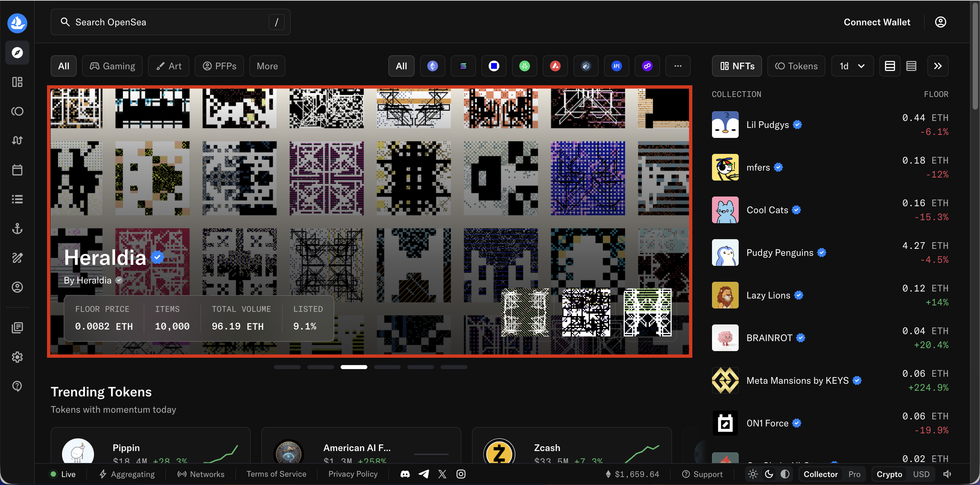Switch to Collector mode

pyautogui.click(x=821, y=474)
